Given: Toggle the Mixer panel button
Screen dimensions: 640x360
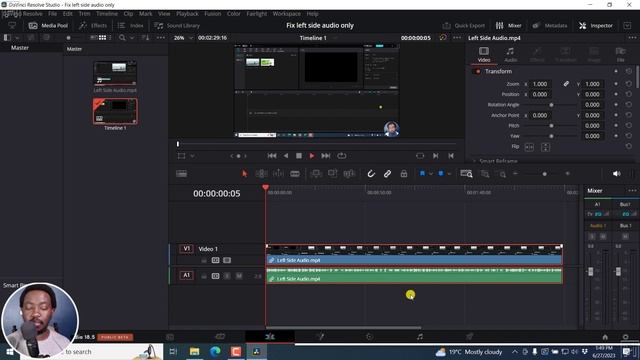Looking at the screenshot, I should click(509, 25).
